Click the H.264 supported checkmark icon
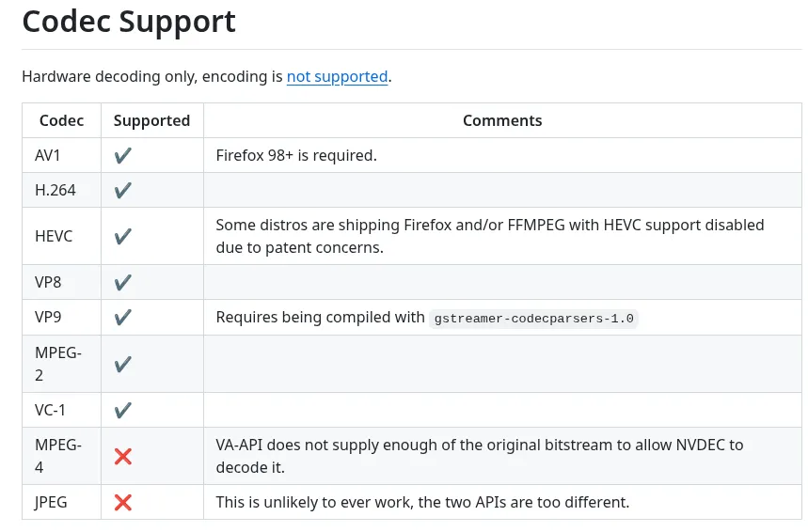The height and width of the screenshot is (532, 808). [122, 190]
